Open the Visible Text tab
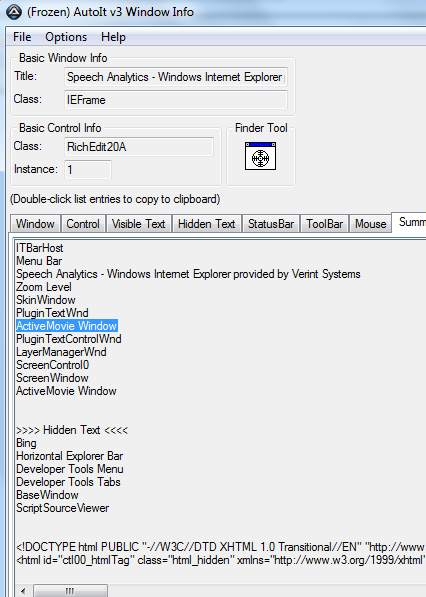Screen dimensions: 426x597 click(139, 223)
